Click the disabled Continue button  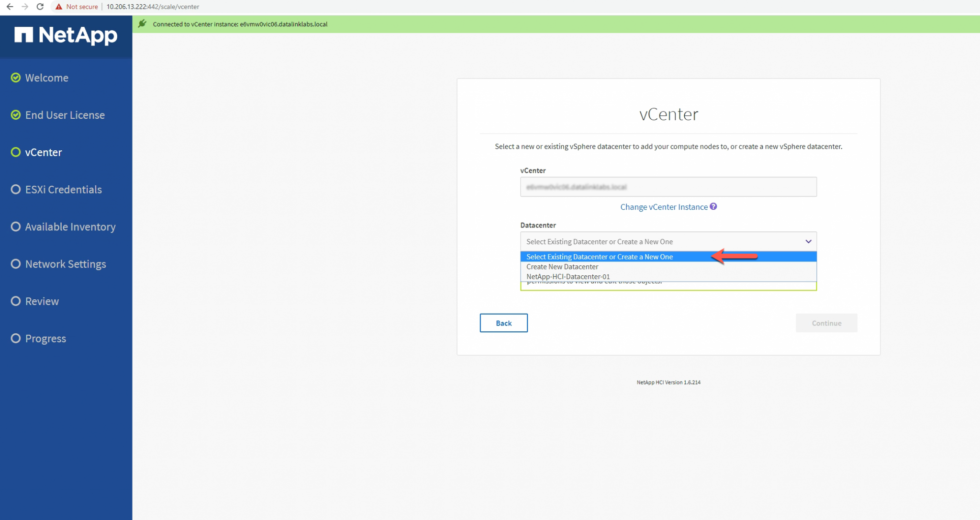click(x=826, y=323)
